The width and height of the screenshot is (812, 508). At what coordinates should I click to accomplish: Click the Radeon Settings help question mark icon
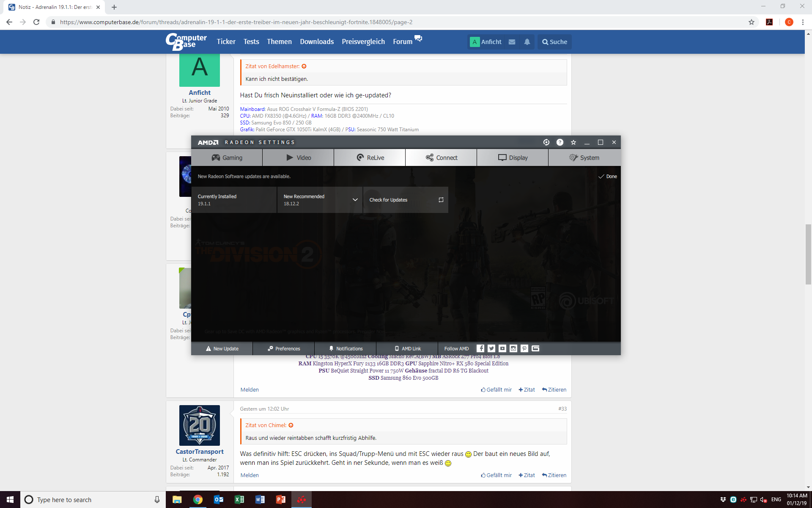pyautogui.click(x=560, y=142)
